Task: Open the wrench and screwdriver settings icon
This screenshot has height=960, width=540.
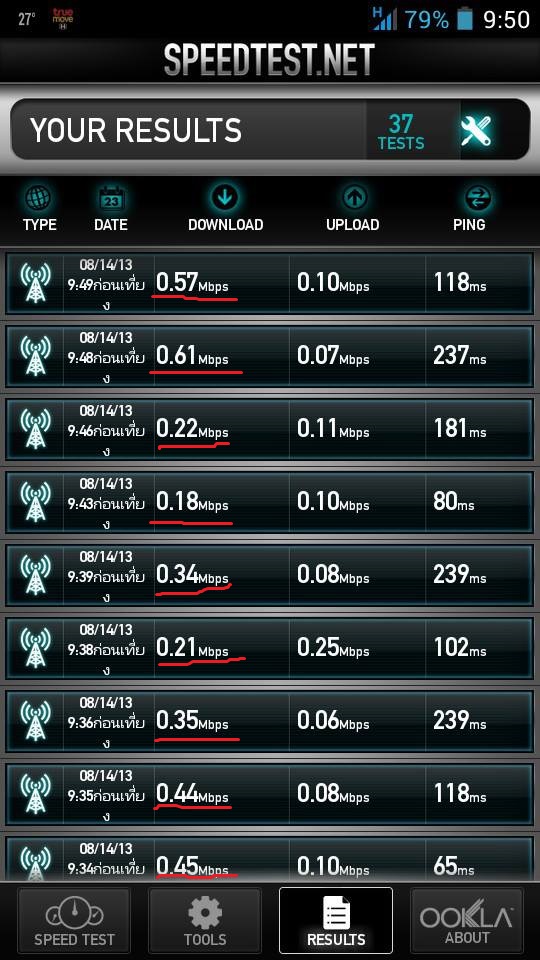Action: tap(476, 129)
